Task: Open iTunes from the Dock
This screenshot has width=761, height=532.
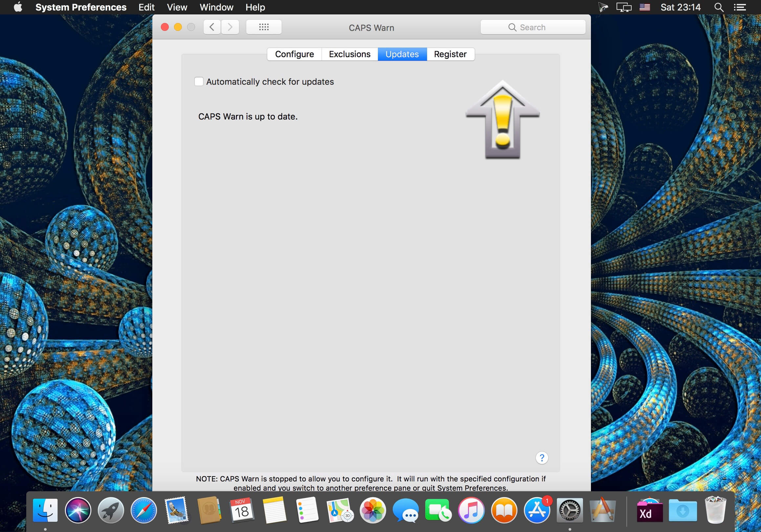Action: click(471, 510)
